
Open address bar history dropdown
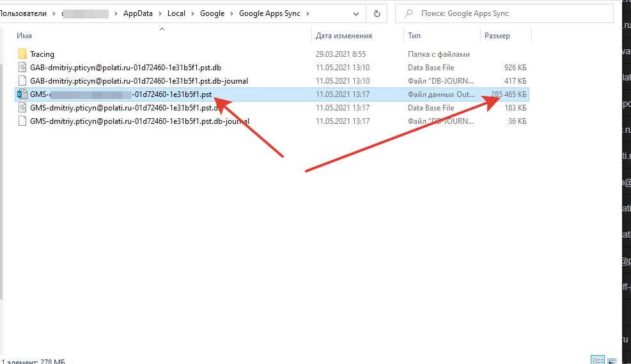(x=355, y=13)
